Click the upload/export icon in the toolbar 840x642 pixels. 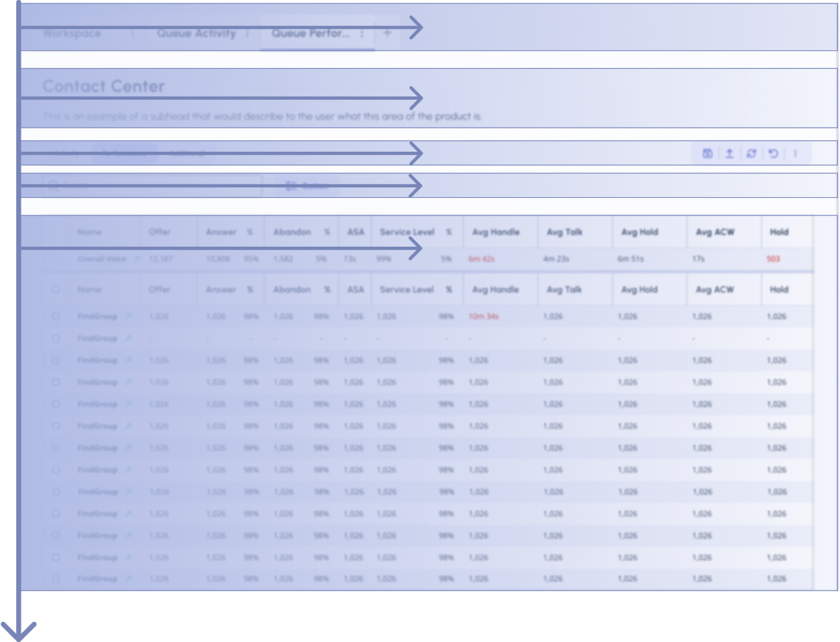[729, 153]
